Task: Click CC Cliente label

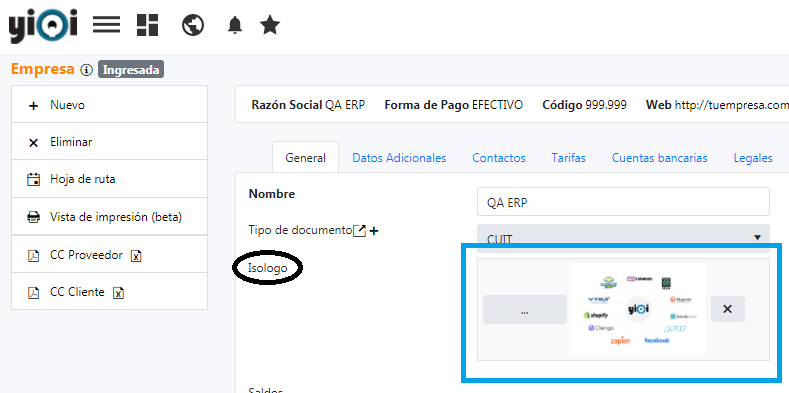Action: point(77,292)
